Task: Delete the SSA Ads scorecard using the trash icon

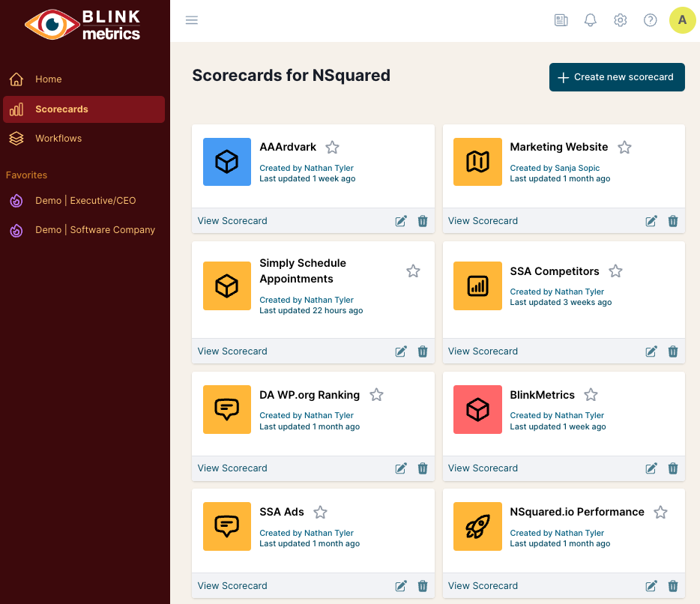Action: [423, 585]
